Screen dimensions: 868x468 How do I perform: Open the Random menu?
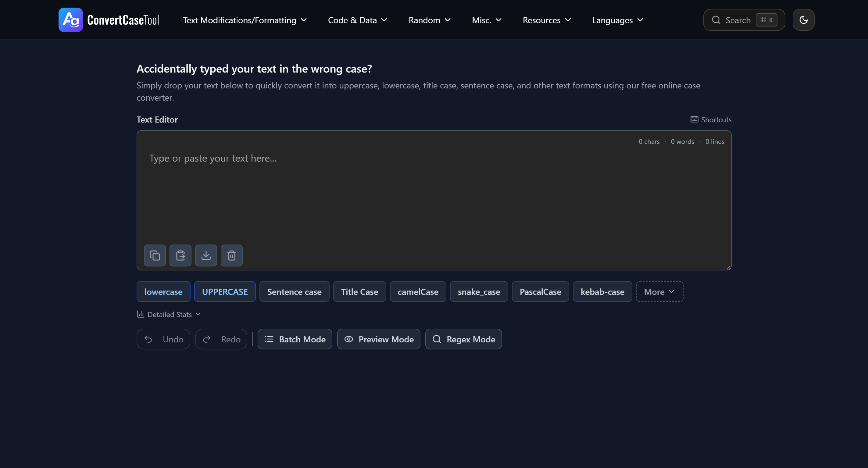[429, 20]
